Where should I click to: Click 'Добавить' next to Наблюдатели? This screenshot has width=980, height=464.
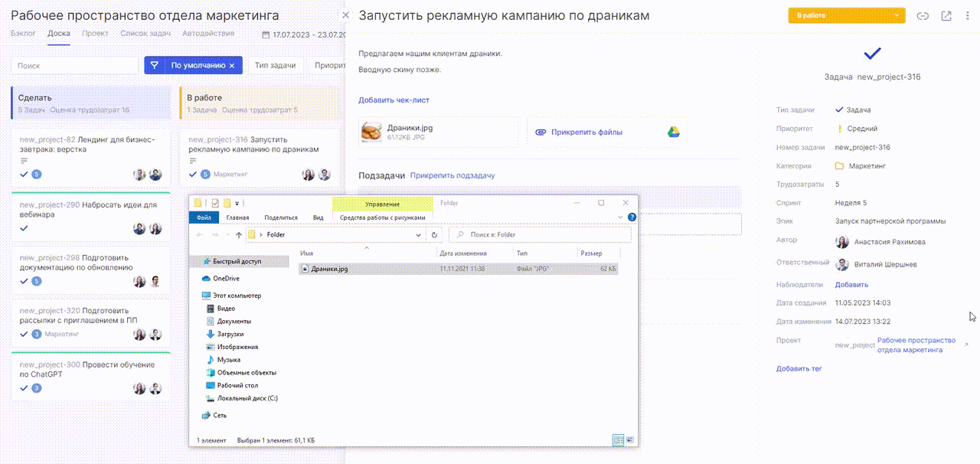click(x=851, y=285)
